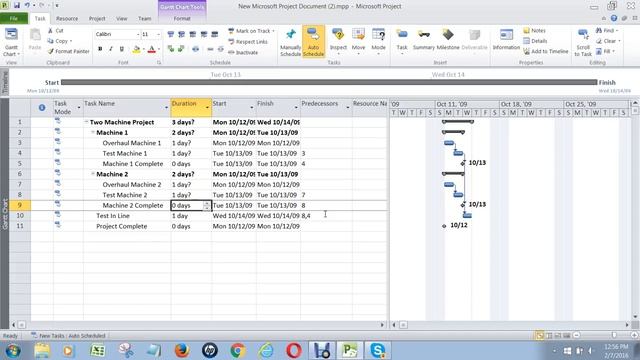Open the Mode button

click(x=378, y=42)
